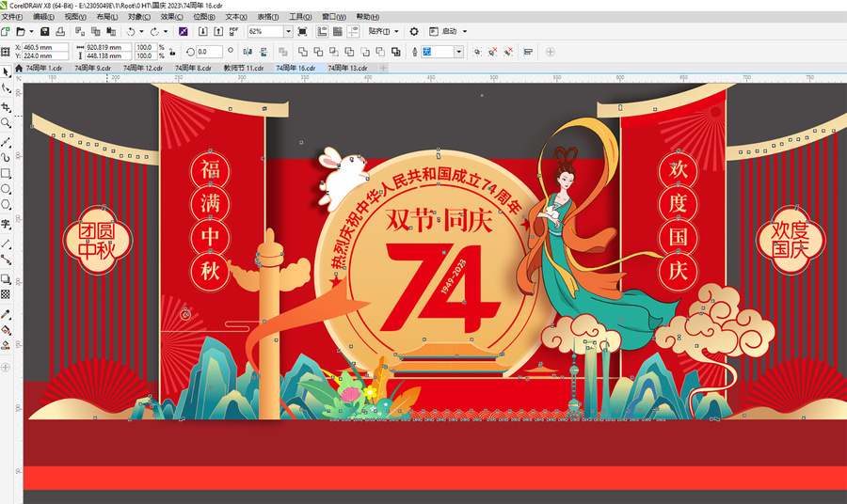Image resolution: width=847 pixels, height=504 pixels.
Task: Click the Cut icon in toolbar
Action: point(80,31)
